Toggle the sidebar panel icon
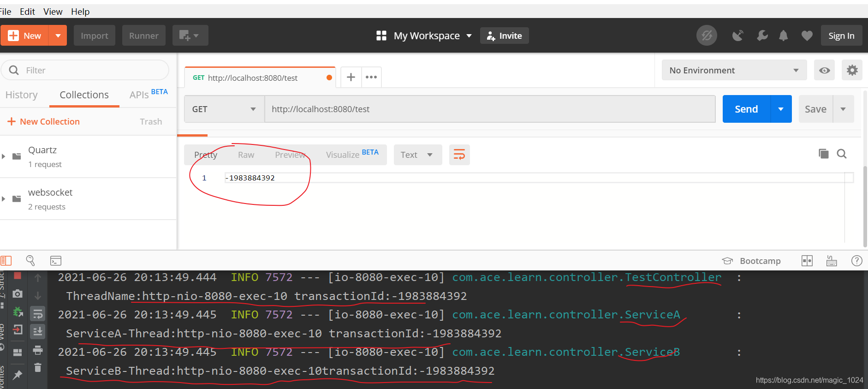Image resolution: width=868 pixels, height=389 pixels. click(x=6, y=261)
